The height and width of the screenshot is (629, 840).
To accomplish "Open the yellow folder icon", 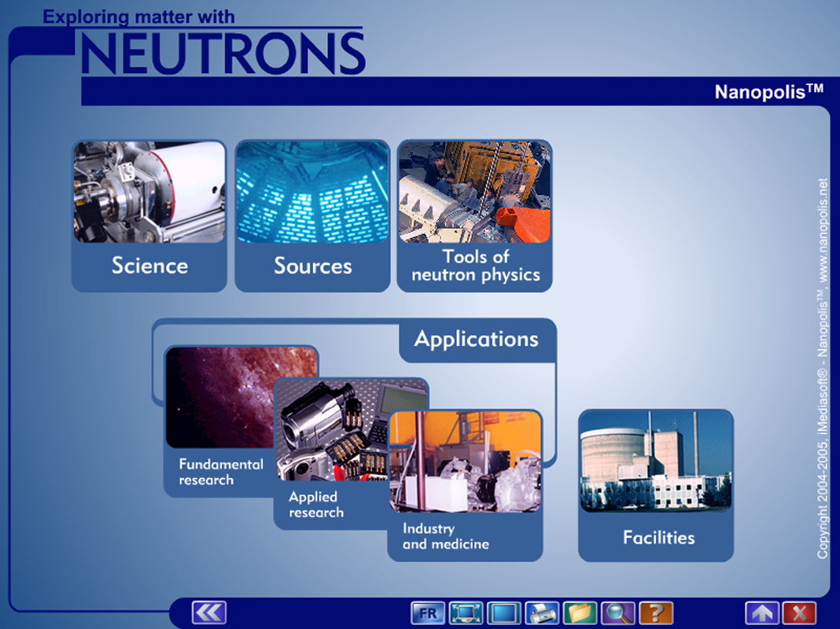I will (x=580, y=612).
